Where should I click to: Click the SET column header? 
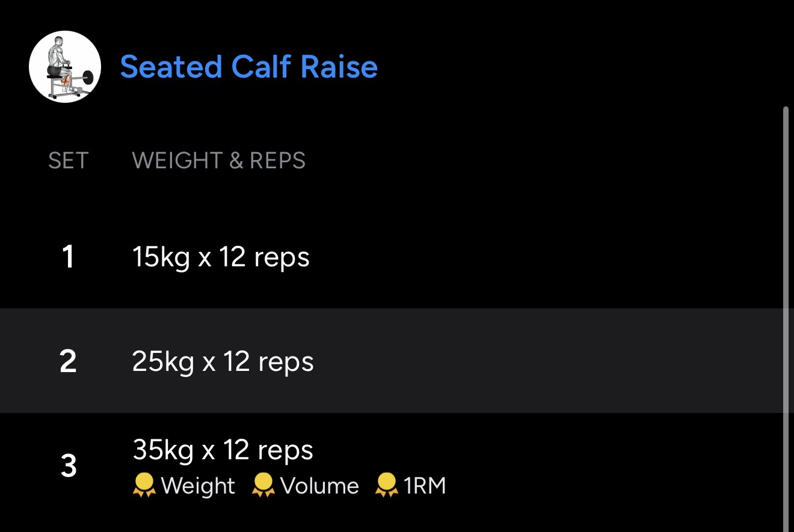coord(68,161)
